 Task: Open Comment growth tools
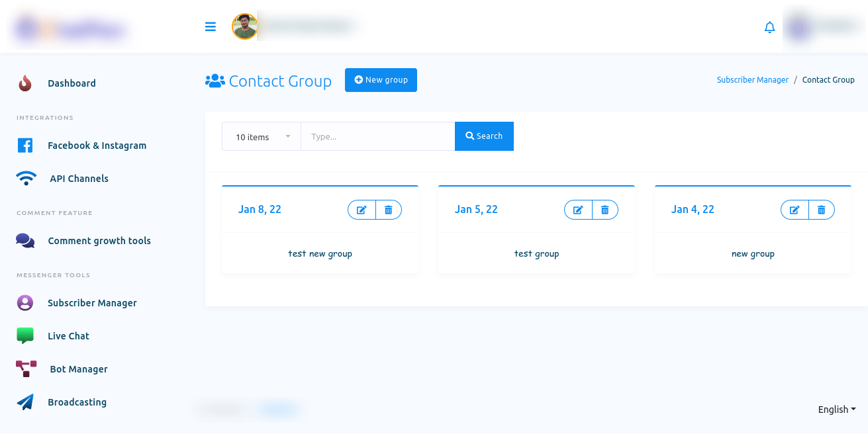[99, 241]
